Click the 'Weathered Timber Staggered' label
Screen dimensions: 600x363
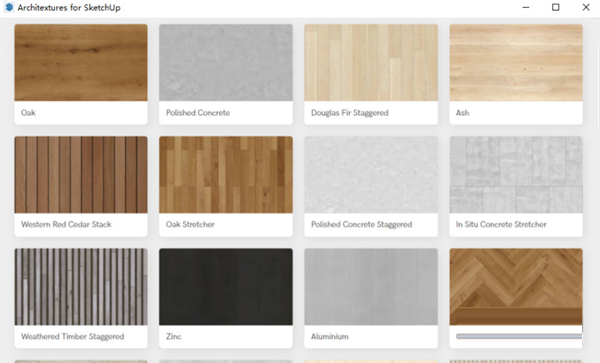[x=73, y=337]
